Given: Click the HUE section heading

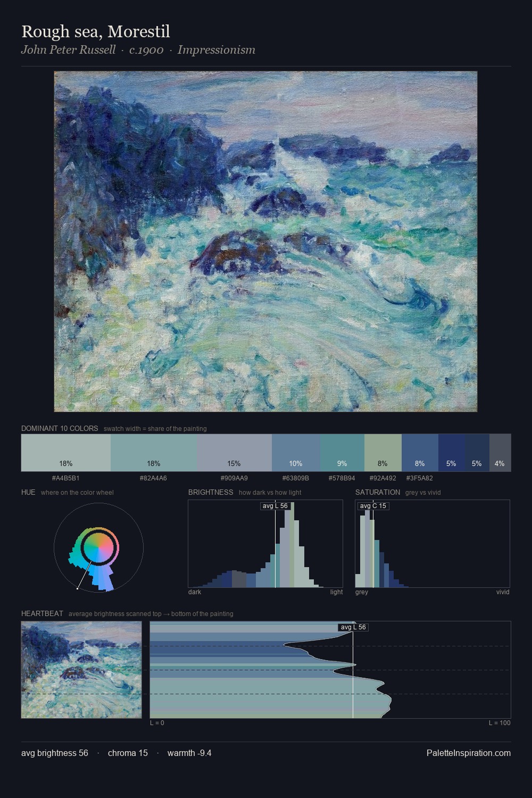Looking at the screenshot, I should [x=28, y=492].
